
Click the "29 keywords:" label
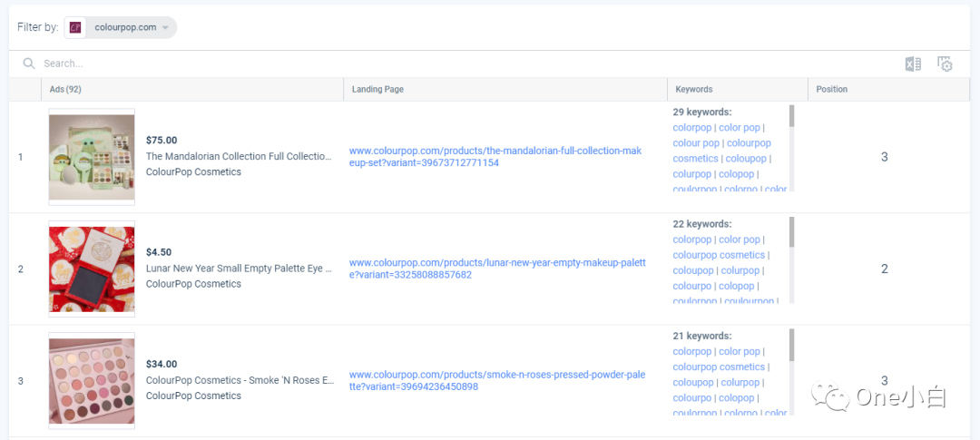point(701,112)
